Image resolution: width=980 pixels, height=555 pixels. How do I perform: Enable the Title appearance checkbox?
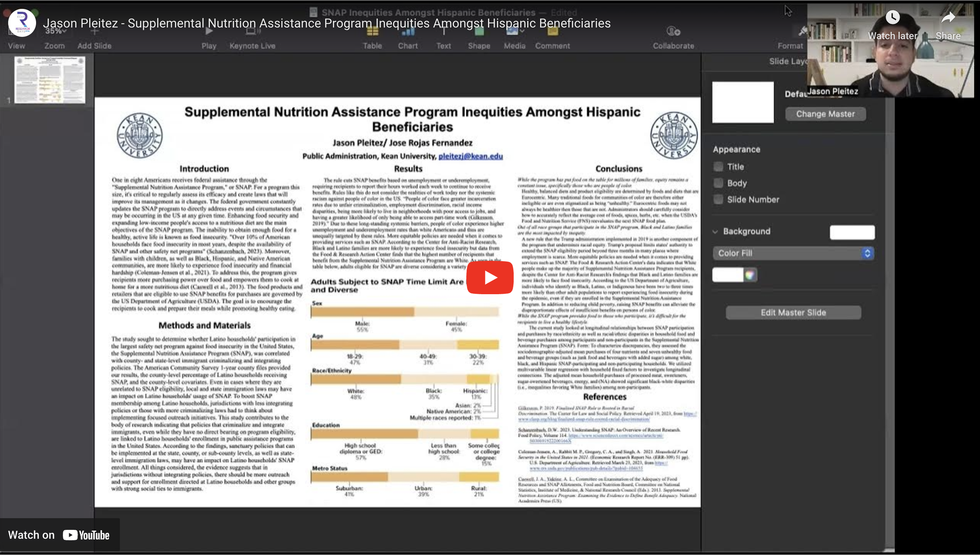click(718, 167)
